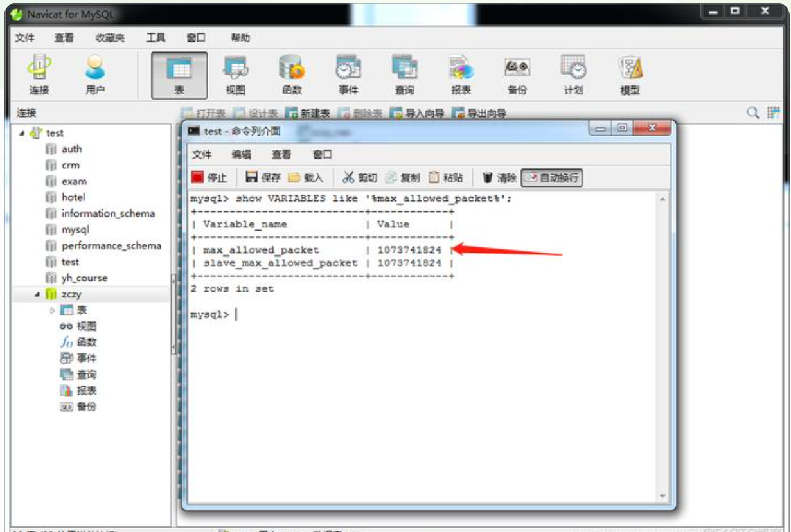
Task: Click the 停止 stop button in console
Action: [209, 178]
